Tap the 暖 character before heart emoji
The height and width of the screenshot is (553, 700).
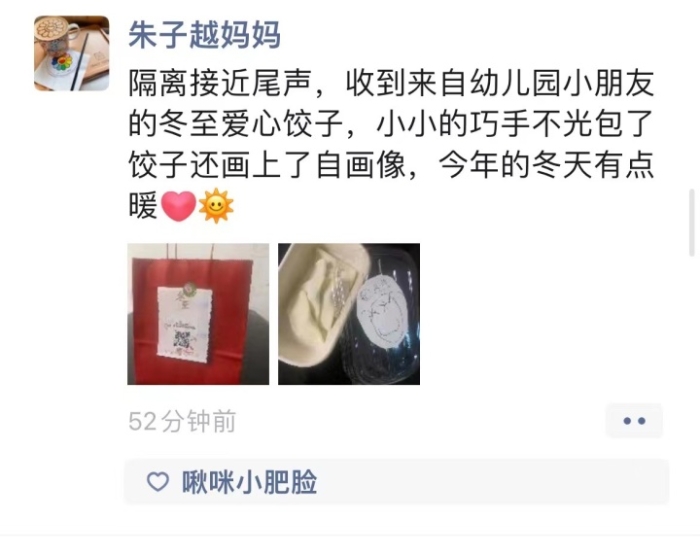[143, 206]
